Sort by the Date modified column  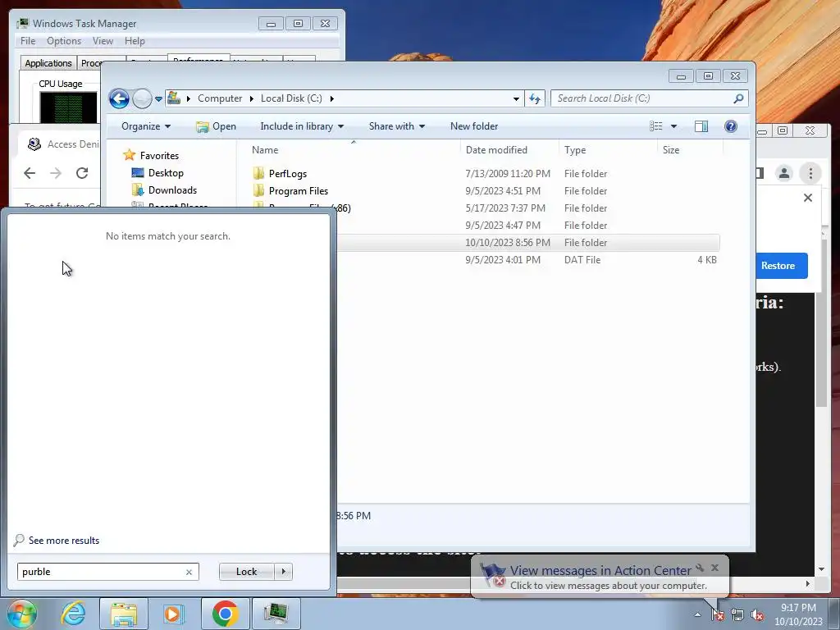coord(496,150)
